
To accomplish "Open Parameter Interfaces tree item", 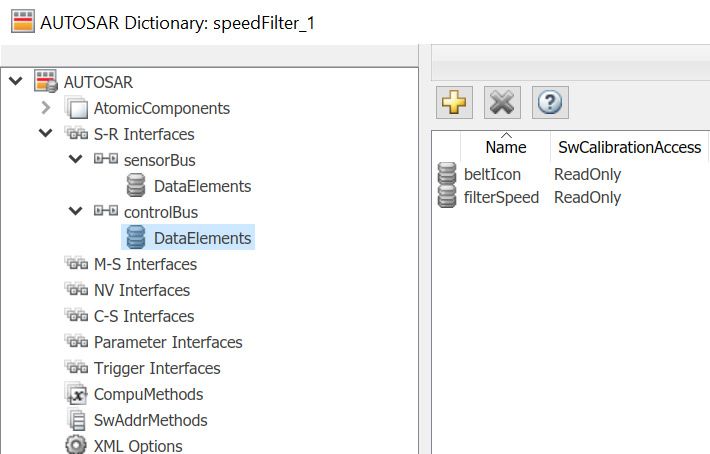I will [x=167, y=342].
